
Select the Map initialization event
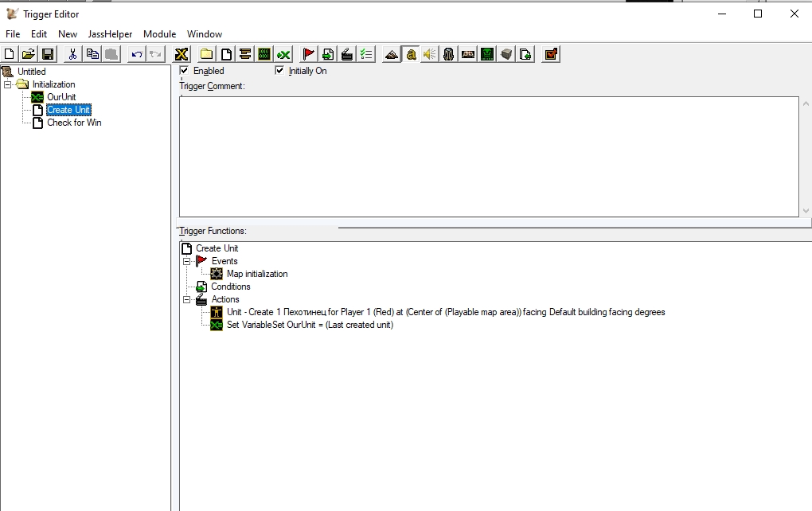point(257,274)
